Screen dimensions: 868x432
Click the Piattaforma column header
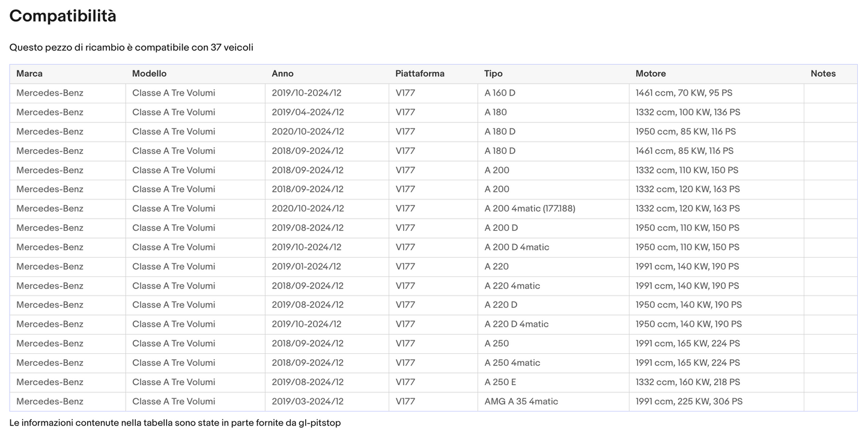[419, 74]
